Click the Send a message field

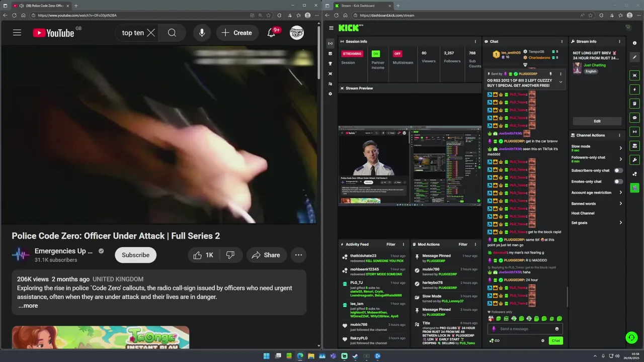click(x=526, y=329)
